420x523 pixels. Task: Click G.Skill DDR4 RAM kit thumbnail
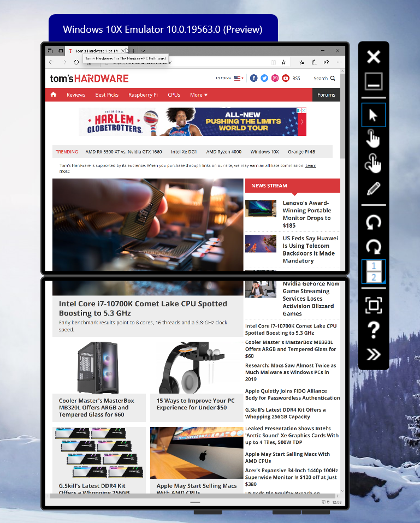coord(99,453)
